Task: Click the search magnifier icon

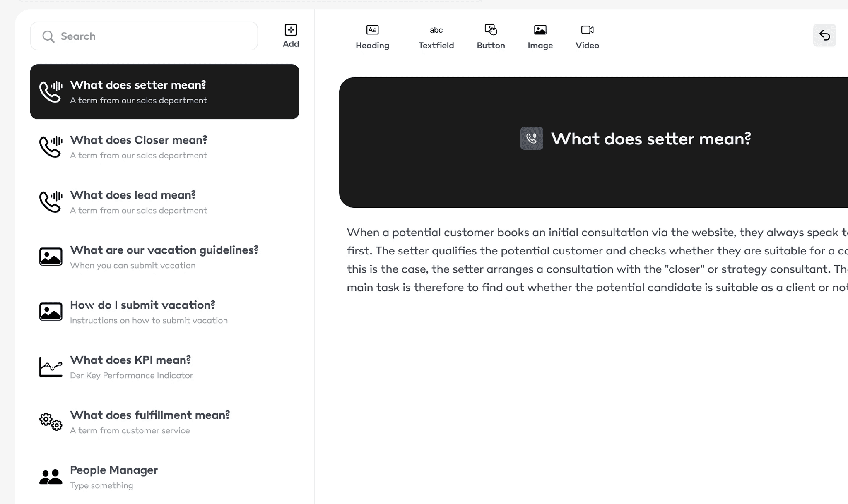Action: pos(48,36)
